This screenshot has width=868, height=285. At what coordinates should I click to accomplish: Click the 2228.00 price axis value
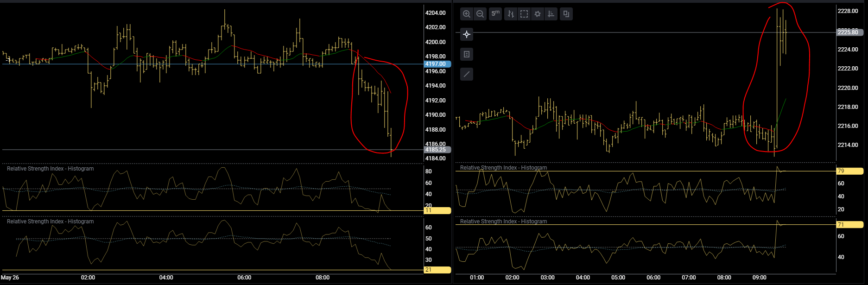848,11
